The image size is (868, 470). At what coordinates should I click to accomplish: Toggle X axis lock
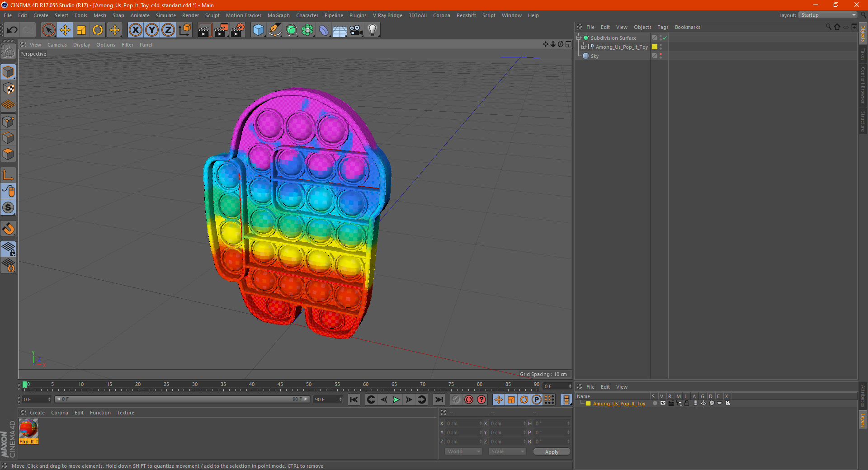[135, 30]
